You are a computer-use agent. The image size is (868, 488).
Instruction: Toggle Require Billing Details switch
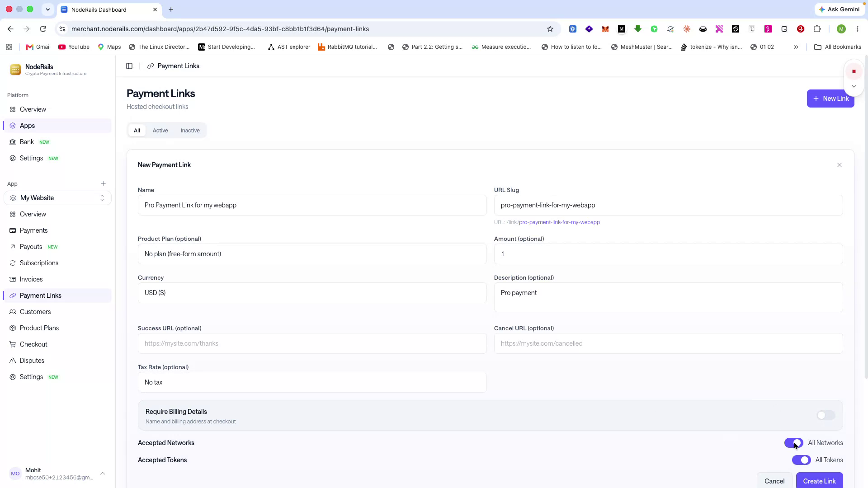826,415
